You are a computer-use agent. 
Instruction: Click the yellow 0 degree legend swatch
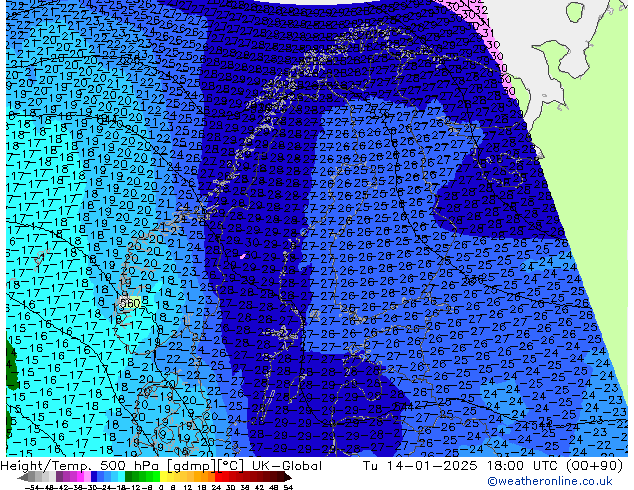[x=164, y=477]
